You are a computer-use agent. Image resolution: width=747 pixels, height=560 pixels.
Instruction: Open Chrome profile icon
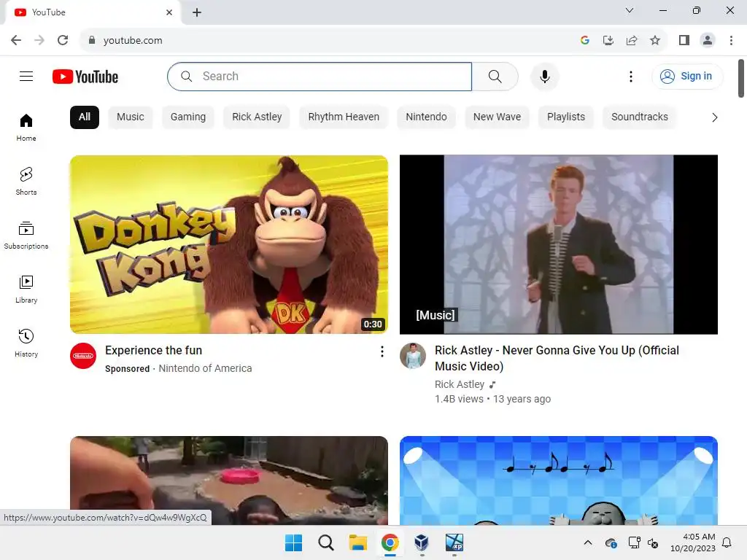708,40
